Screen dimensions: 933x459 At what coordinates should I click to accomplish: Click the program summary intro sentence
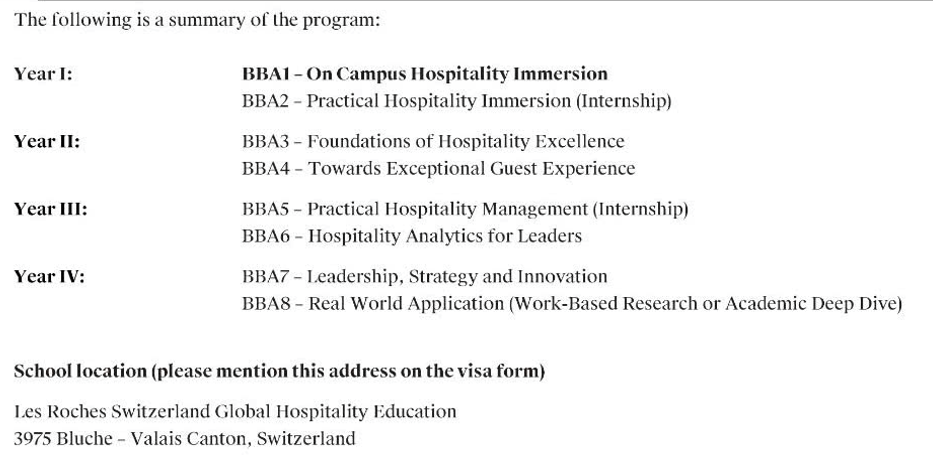coord(196,22)
